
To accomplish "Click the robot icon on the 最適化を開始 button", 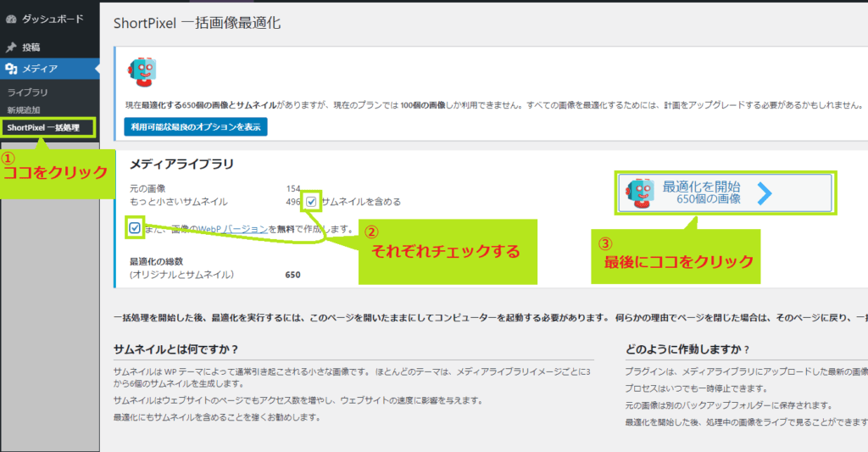I will (x=640, y=193).
